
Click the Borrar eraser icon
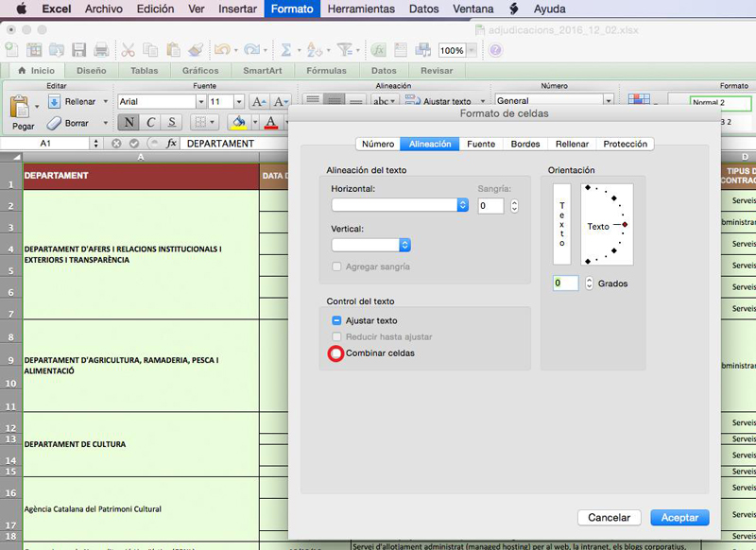click(54, 124)
